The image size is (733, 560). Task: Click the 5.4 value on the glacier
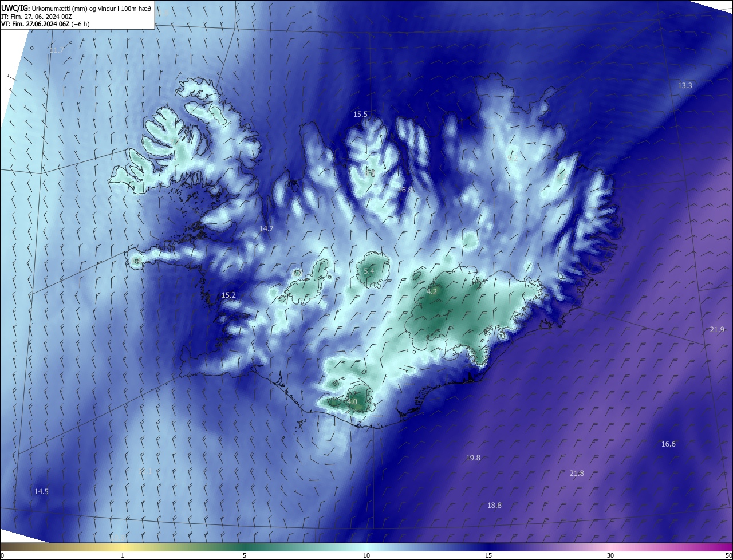(x=369, y=271)
